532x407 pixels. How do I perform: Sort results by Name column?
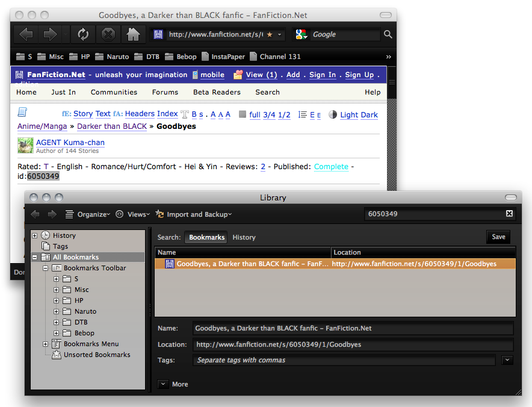(x=243, y=252)
